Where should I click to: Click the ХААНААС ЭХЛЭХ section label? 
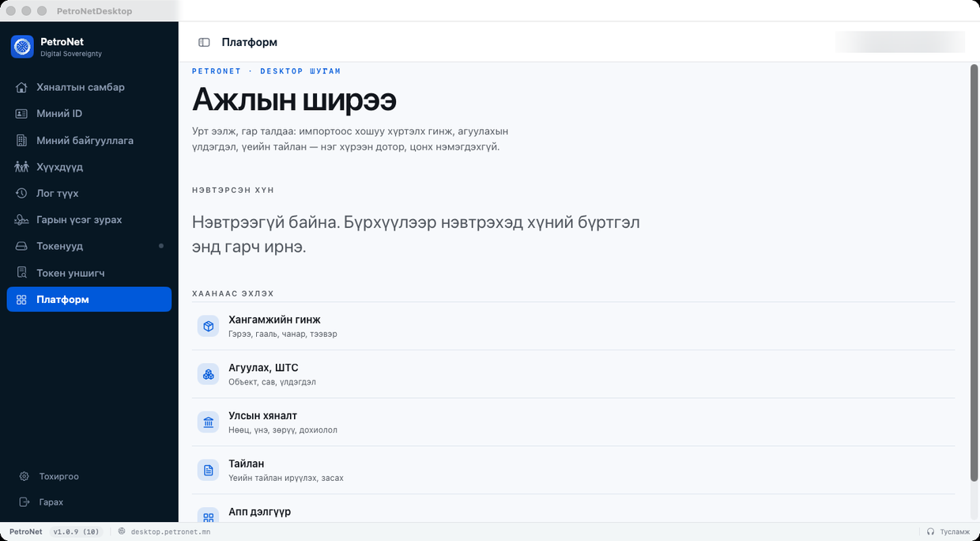[233, 293]
